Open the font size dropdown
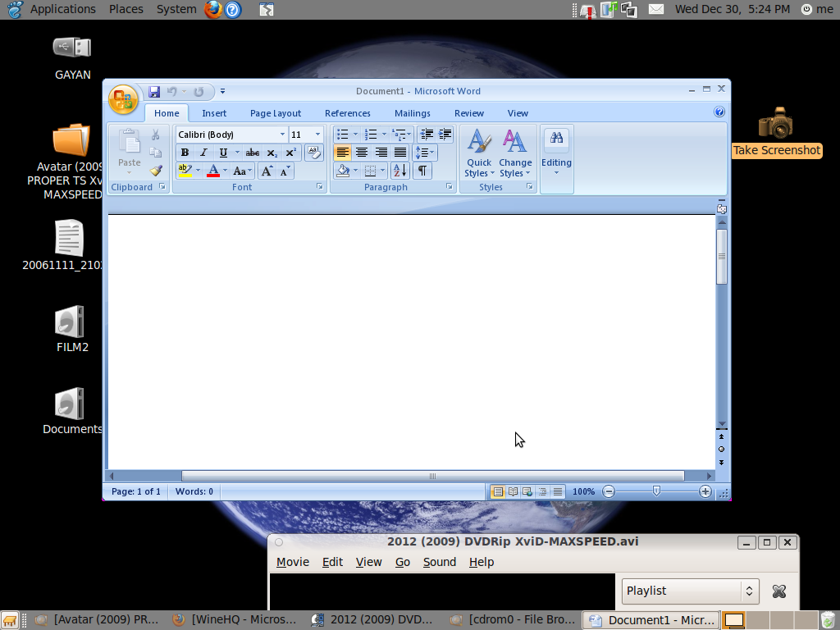Image resolution: width=840 pixels, height=630 pixels. click(317, 135)
